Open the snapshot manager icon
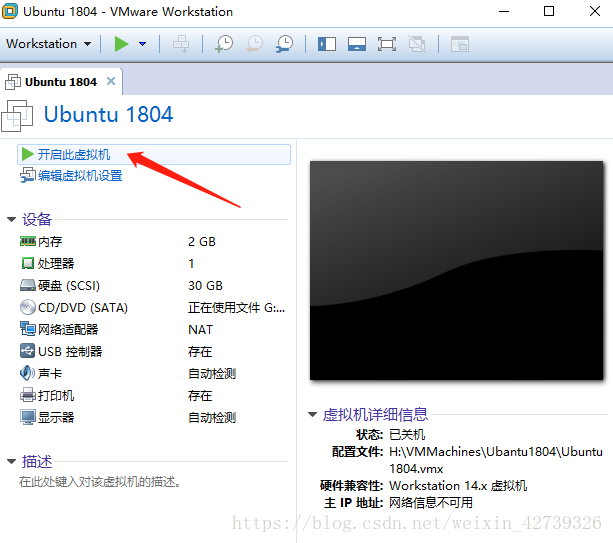The width and height of the screenshot is (613, 543). pos(284,44)
